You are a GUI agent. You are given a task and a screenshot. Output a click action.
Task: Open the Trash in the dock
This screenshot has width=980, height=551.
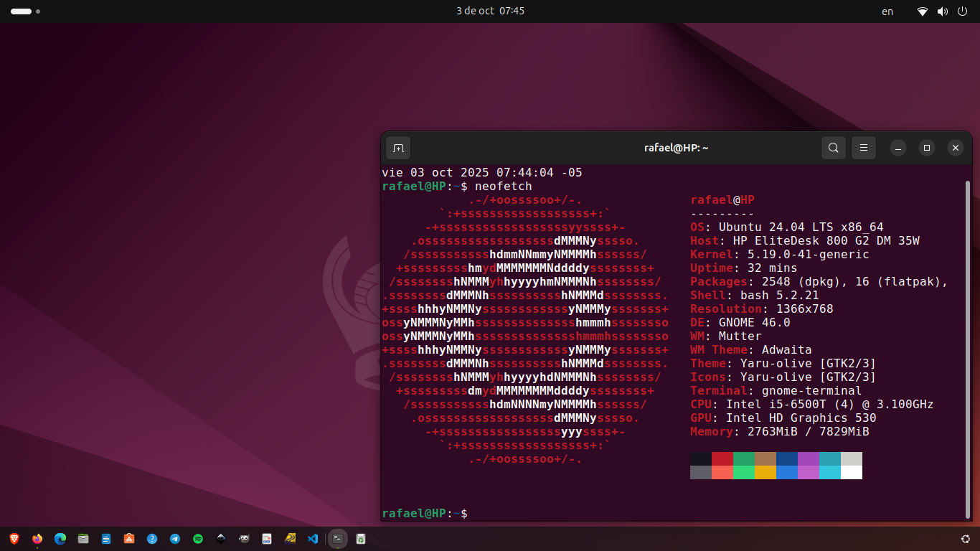(x=361, y=538)
